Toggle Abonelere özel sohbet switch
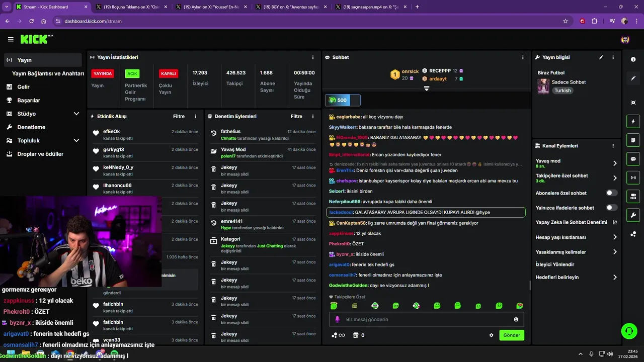 pos(612,193)
